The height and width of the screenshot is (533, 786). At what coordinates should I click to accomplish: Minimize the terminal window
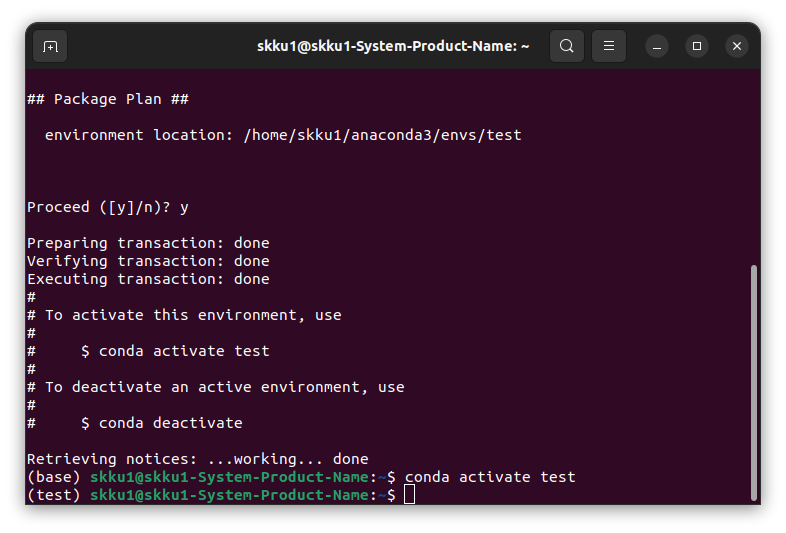tap(657, 46)
